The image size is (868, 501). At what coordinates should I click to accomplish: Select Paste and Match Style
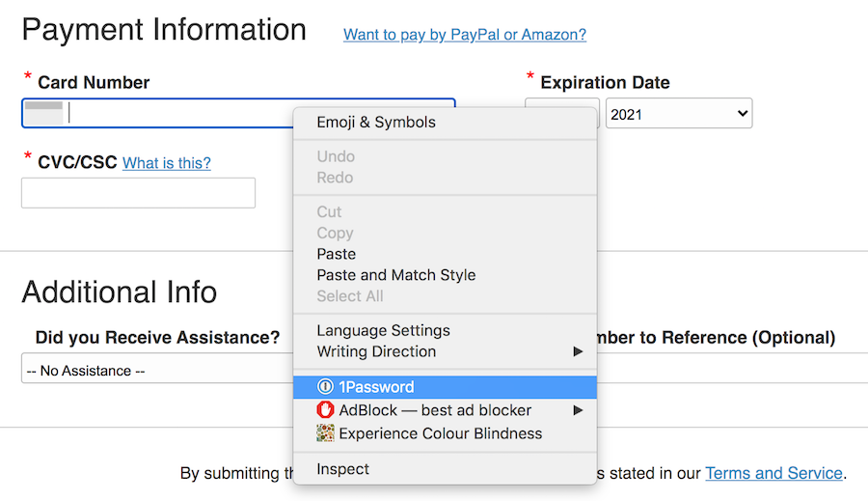(x=395, y=275)
